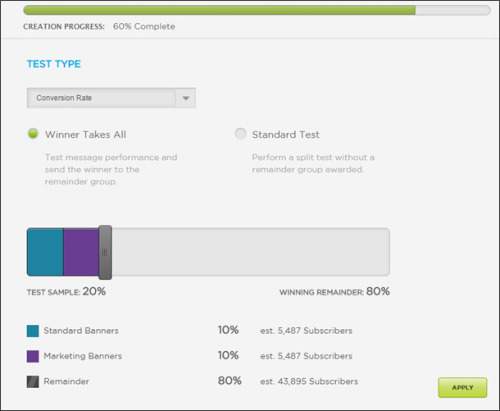Click the empty gray remainder bar area
500x411 pixels.
coord(250,252)
